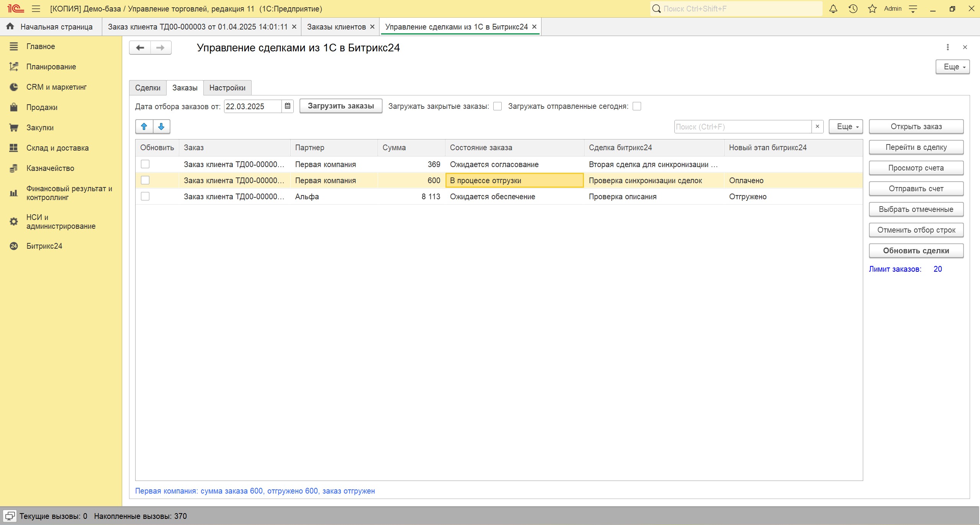Screen dimensions: 980x525
Task: Click Обновить сделки button
Action: [916, 251]
